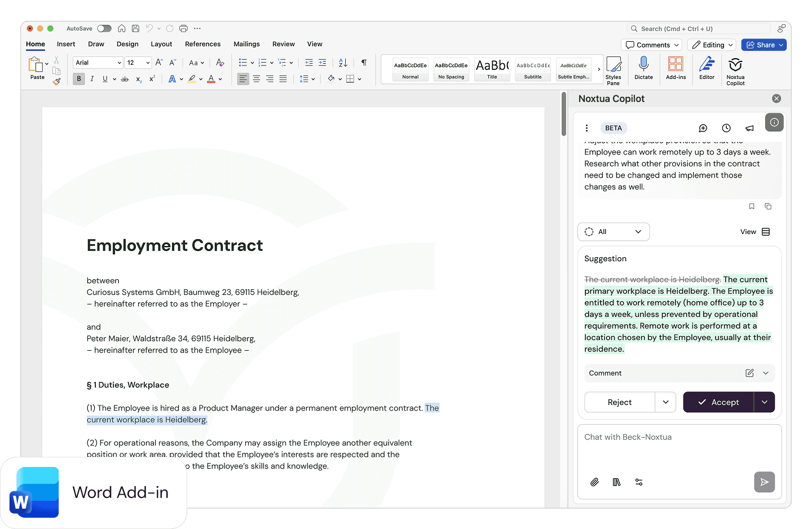This screenshot has height=529, width=812.
Task: Click the Chat with Beck-Noxtua input
Action: click(679, 438)
